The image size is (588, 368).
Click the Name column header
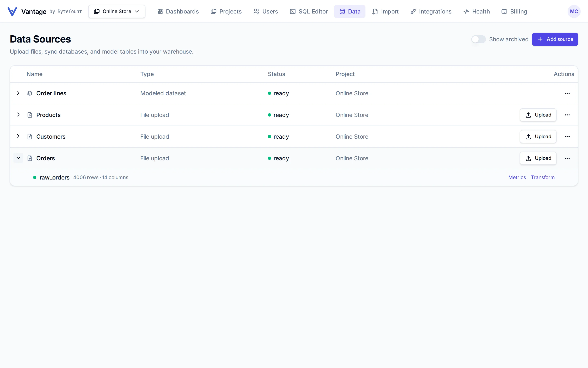(35, 74)
